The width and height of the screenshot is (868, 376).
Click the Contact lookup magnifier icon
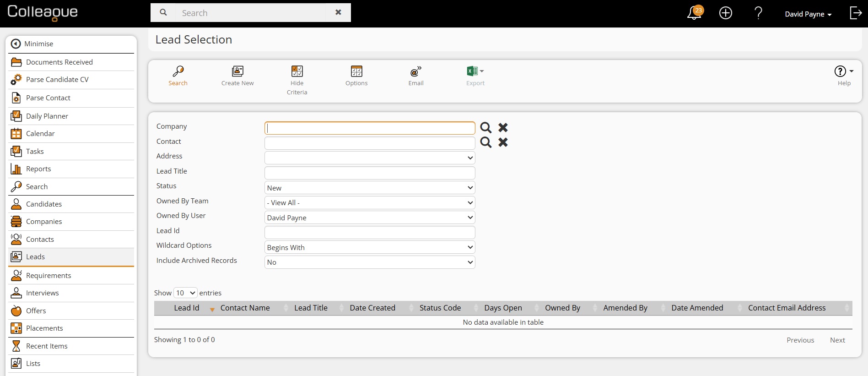click(x=485, y=142)
